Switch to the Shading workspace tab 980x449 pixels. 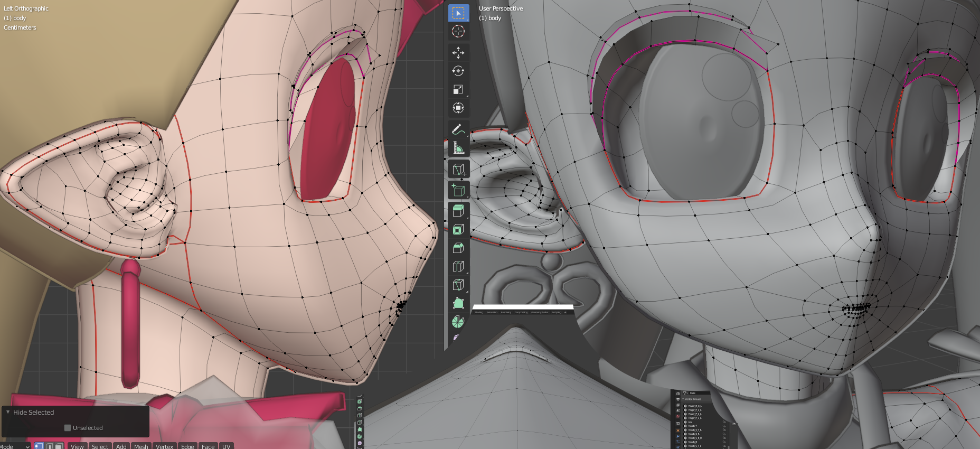(479, 312)
